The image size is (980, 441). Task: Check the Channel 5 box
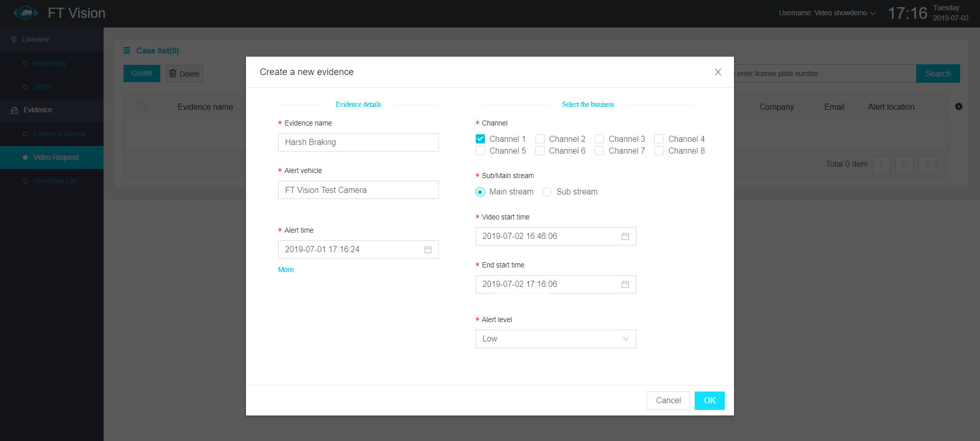480,151
